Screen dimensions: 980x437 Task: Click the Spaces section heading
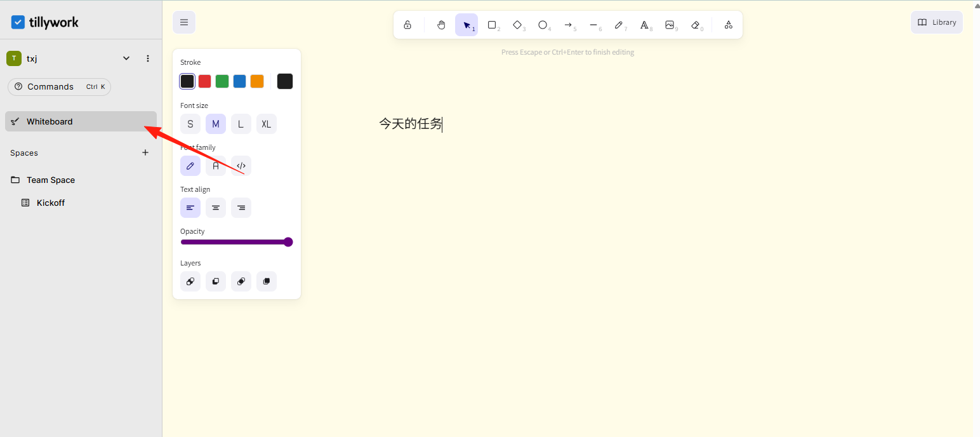(x=24, y=153)
